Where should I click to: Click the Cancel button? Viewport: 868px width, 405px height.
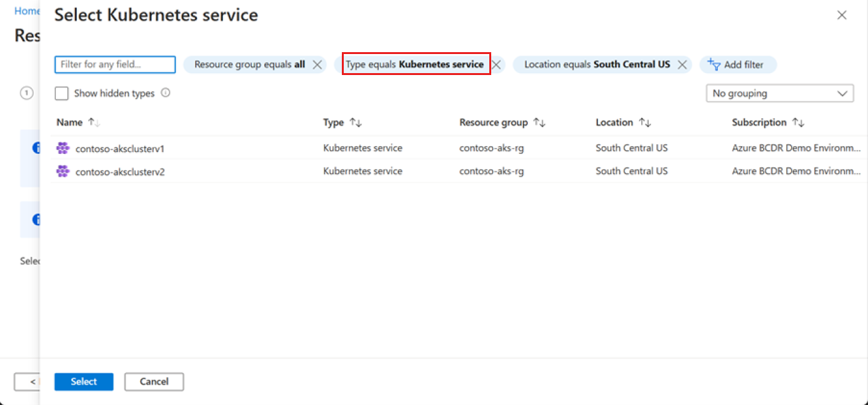click(154, 381)
